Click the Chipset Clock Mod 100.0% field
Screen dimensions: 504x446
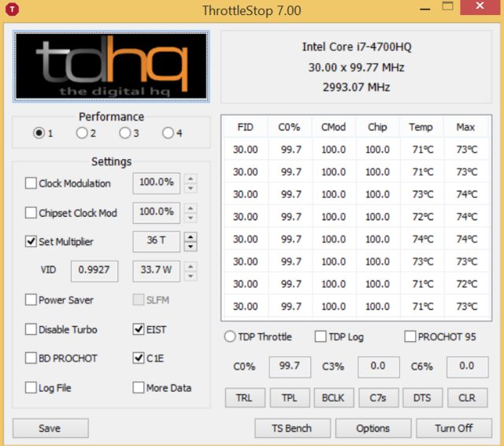pyautogui.click(x=156, y=213)
